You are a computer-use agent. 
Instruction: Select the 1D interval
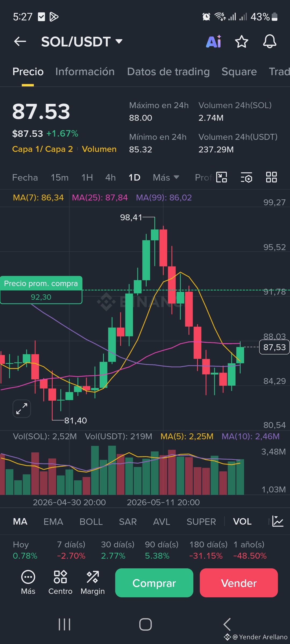(x=134, y=178)
